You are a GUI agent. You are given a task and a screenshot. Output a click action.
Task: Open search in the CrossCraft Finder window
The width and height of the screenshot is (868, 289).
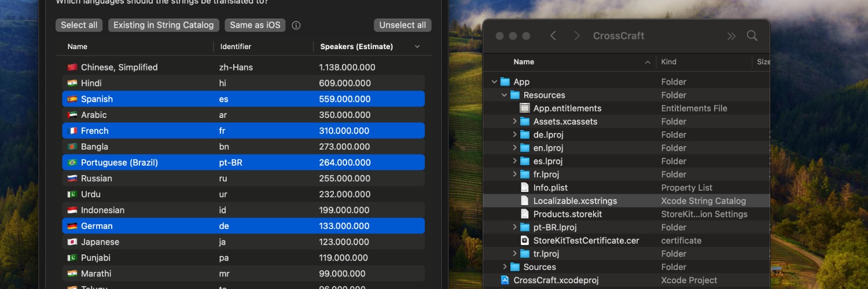tap(752, 36)
